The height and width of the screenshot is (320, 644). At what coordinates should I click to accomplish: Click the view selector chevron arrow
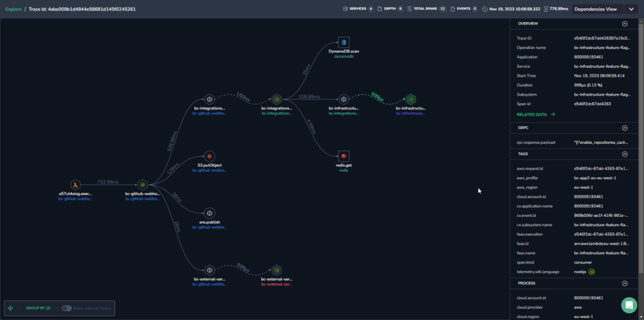pos(631,9)
